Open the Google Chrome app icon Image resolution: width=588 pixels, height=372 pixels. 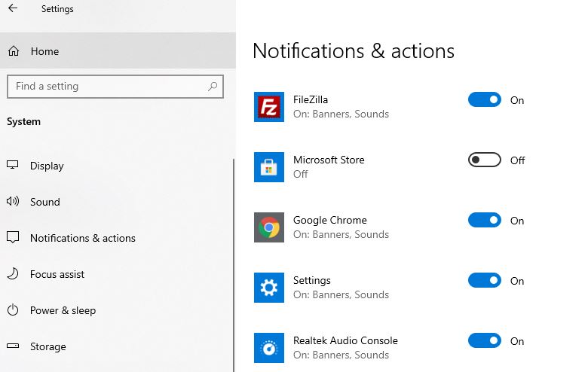pyautogui.click(x=269, y=227)
